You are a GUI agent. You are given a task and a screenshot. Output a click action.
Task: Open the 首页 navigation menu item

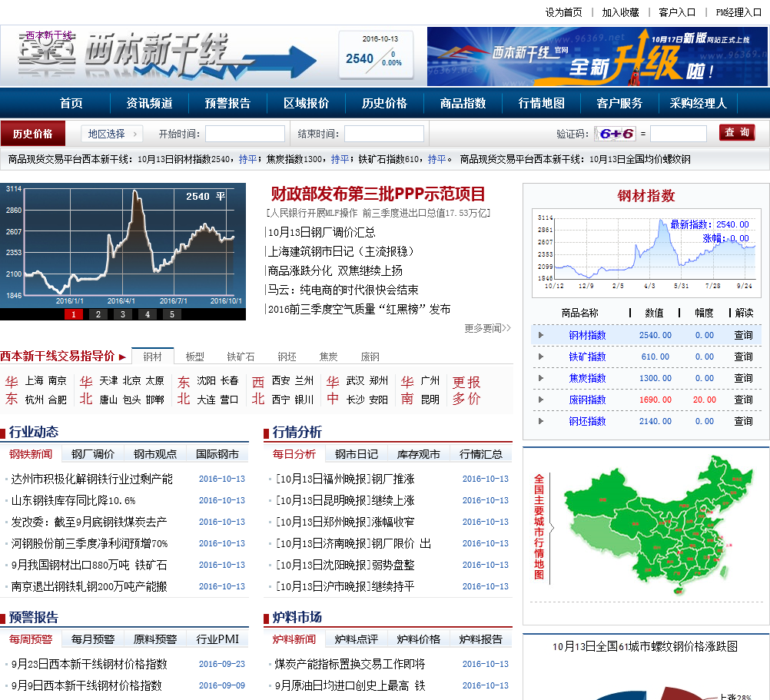click(71, 103)
